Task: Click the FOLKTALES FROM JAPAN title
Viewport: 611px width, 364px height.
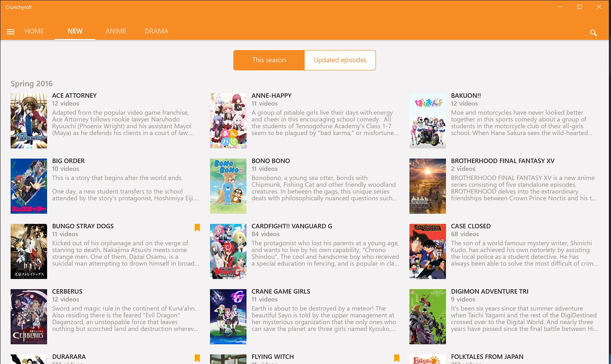Action: [487, 357]
